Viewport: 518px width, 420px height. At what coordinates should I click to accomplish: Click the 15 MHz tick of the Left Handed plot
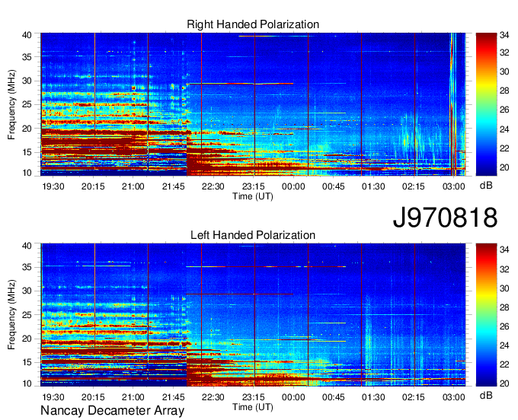(x=27, y=362)
